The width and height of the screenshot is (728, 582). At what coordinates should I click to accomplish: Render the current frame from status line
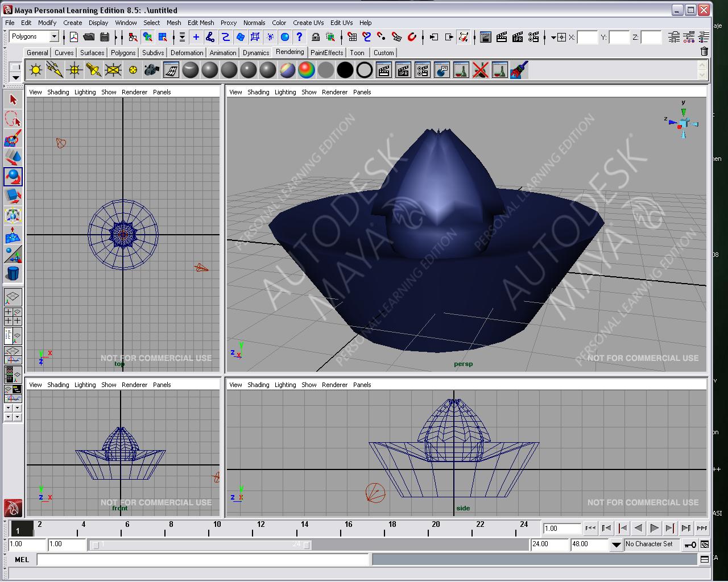[x=502, y=37]
